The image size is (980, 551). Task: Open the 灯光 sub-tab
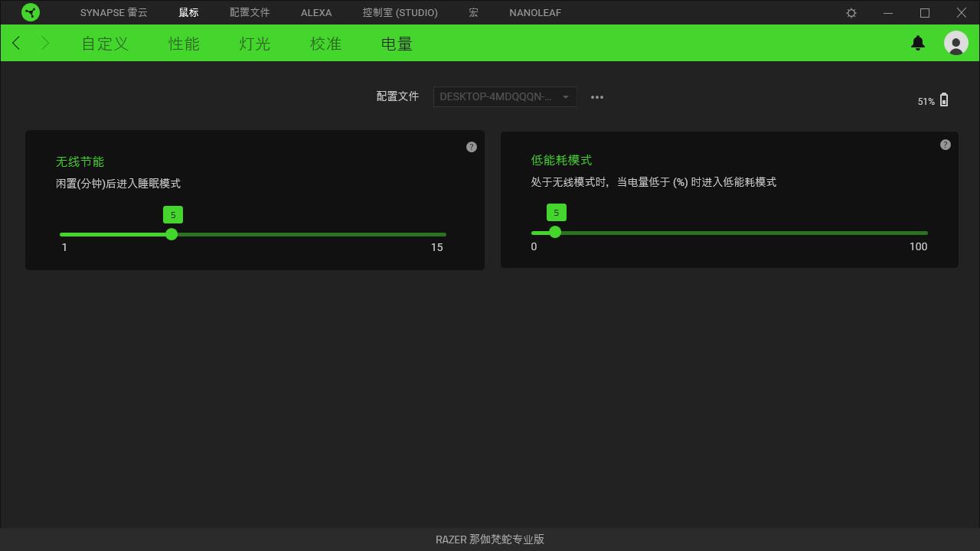click(255, 44)
